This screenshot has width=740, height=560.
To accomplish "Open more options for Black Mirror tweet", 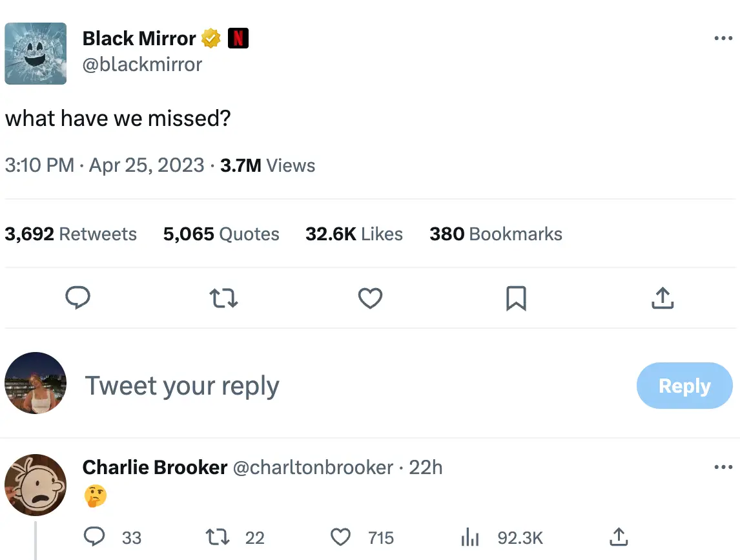I will pos(723,39).
